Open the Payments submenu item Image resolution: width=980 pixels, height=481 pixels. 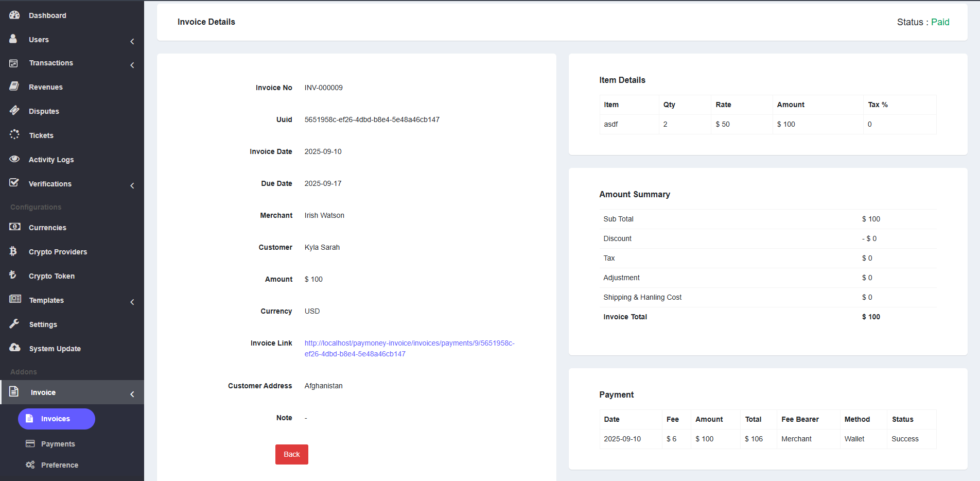click(58, 444)
